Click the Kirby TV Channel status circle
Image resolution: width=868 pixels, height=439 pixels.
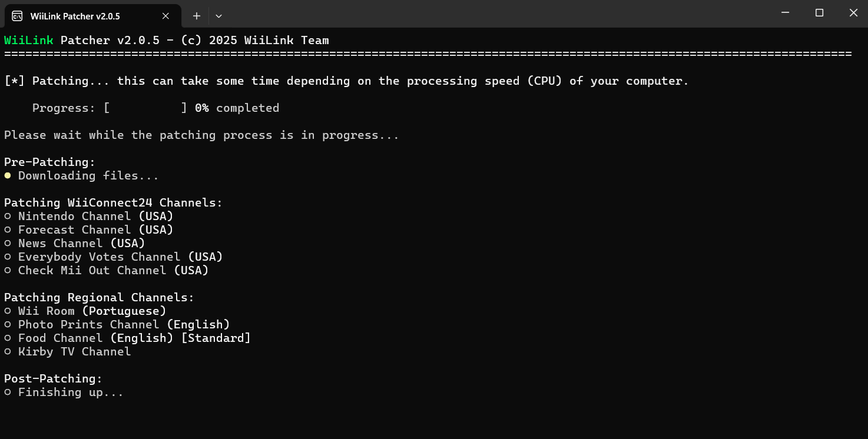(8, 352)
